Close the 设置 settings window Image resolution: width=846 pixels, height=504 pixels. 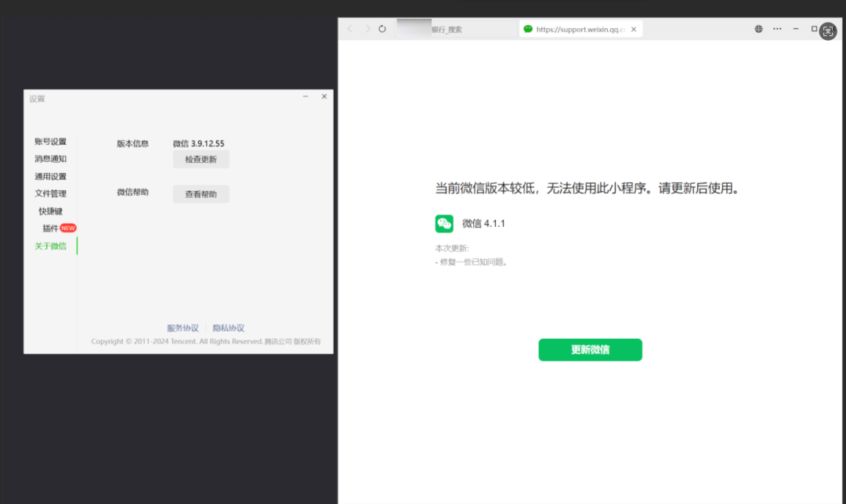coord(324,96)
